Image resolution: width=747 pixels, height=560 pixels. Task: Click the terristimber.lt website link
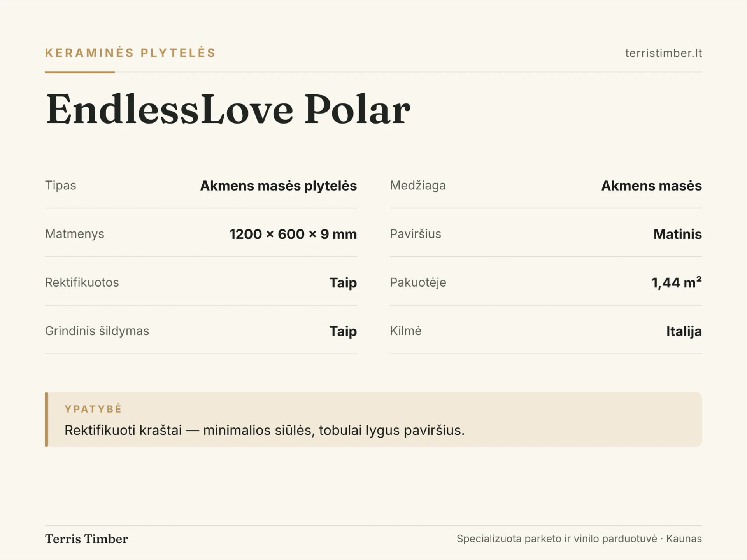coord(663,53)
